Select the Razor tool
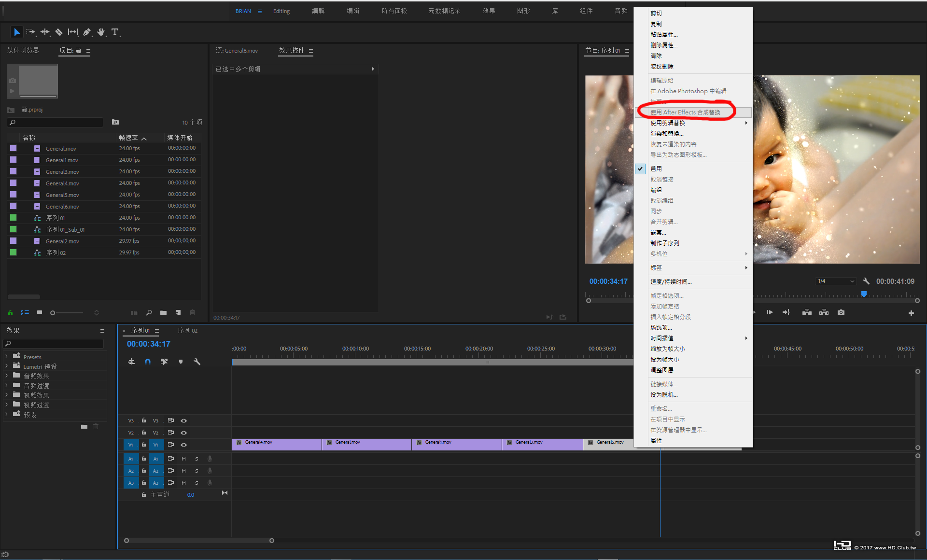927x560 pixels. (x=58, y=32)
